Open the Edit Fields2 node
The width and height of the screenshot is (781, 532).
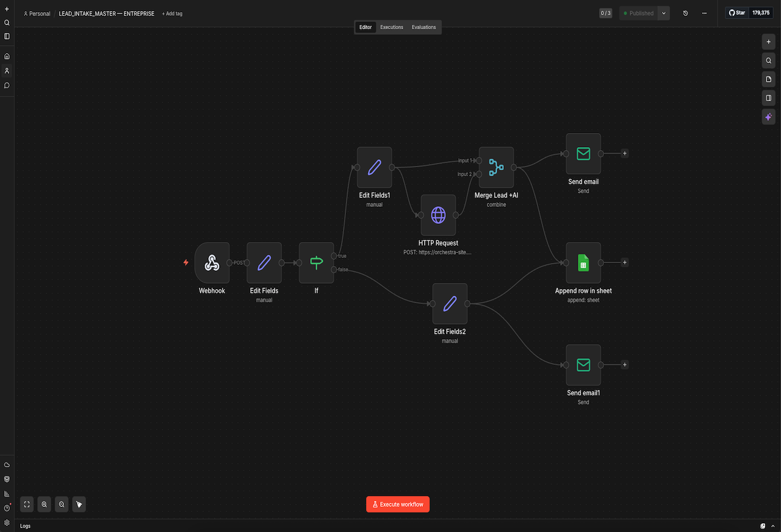(x=450, y=304)
